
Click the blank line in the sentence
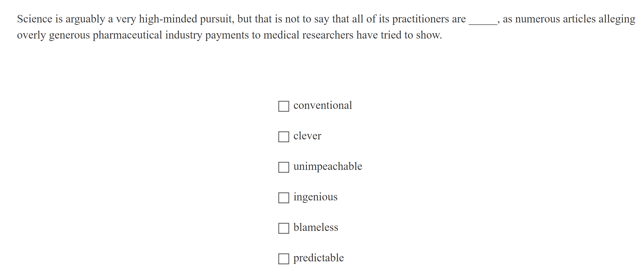pos(483,21)
